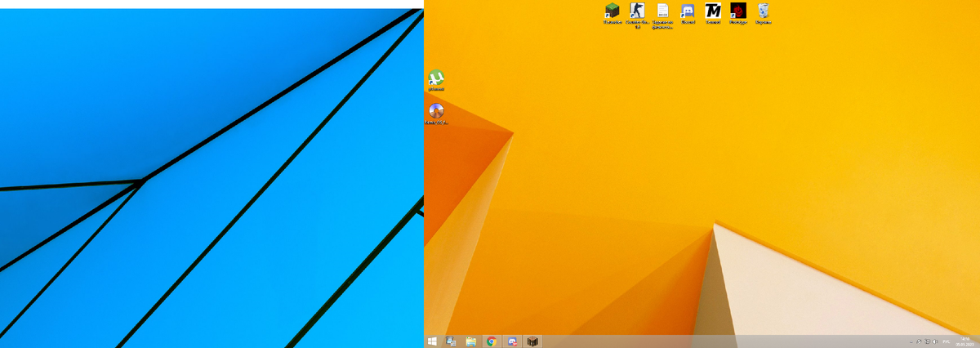Viewport: 980px width, 348px height.
Task: Open Google Chrome from the taskbar
Action: click(x=492, y=341)
